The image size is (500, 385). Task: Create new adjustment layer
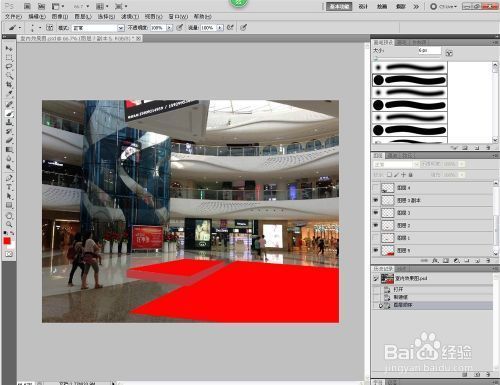pyautogui.click(x=456, y=260)
